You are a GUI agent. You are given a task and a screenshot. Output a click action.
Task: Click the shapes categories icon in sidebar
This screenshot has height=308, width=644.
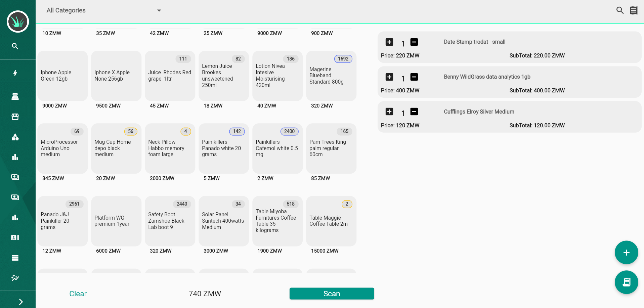15,137
